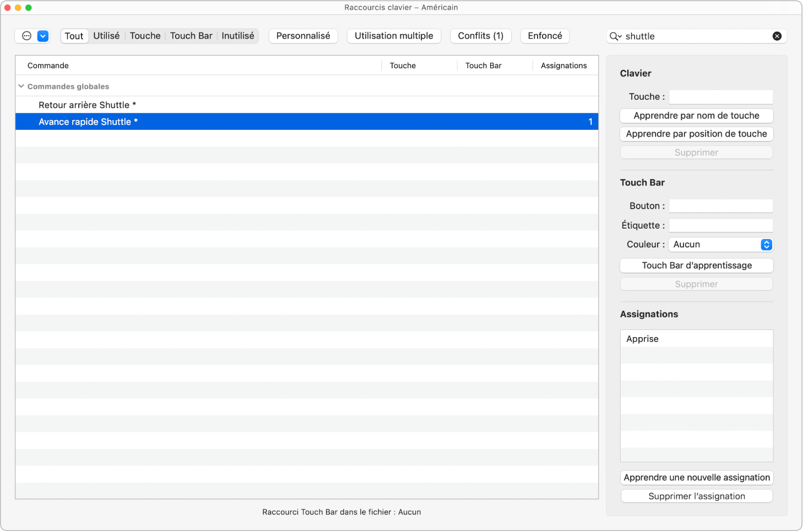Enable the Conflits (1) filter
This screenshot has width=803, height=532.
tap(480, 36)
